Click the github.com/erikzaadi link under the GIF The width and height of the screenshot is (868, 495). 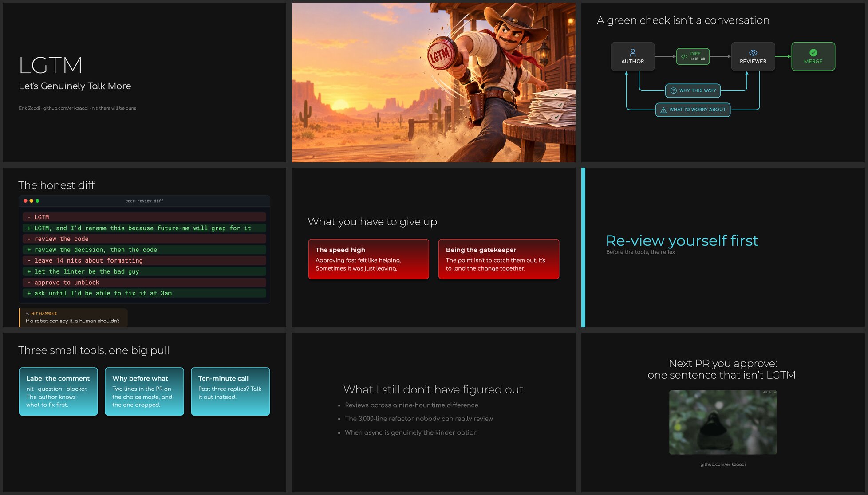pos(723,464)
